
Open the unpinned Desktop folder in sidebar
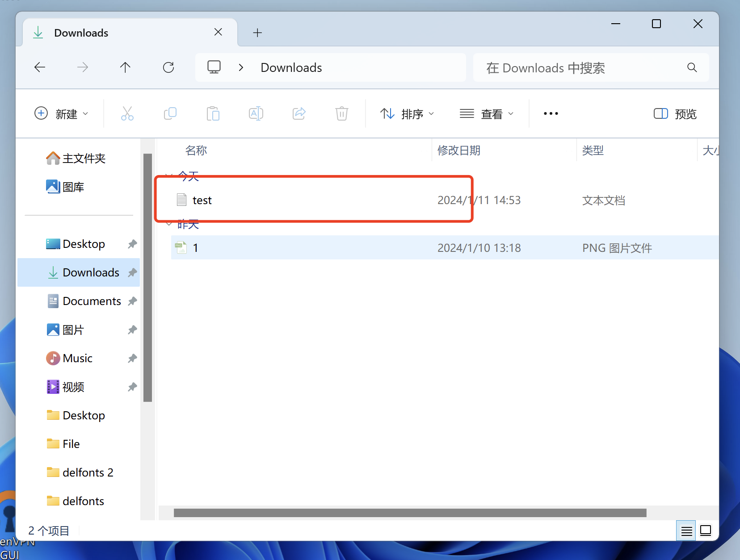76,416
